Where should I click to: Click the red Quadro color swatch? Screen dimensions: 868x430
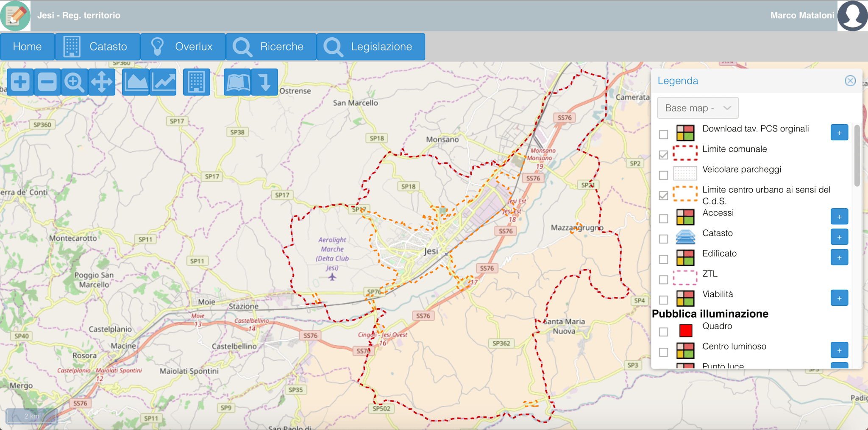685,330
